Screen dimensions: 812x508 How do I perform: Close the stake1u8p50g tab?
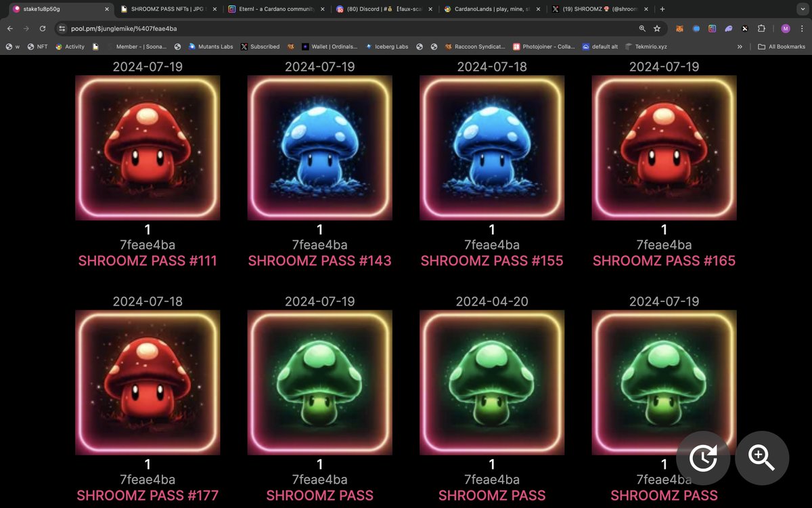coord(107,9)
